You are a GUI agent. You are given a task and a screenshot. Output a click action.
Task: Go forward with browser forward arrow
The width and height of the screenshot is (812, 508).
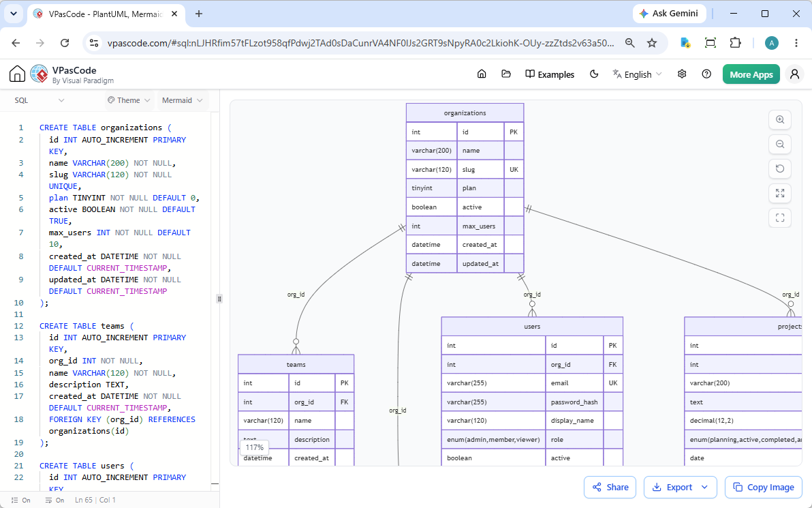coord(40,43)
